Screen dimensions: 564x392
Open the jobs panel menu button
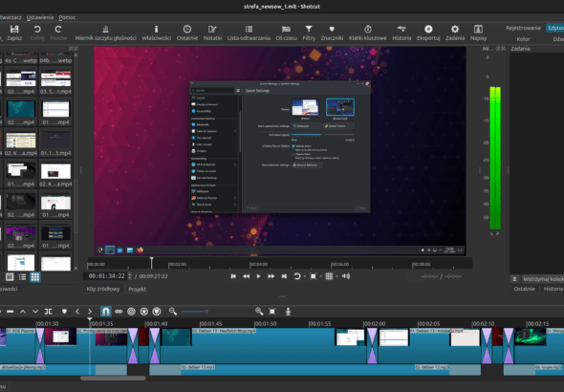[514, 279]
